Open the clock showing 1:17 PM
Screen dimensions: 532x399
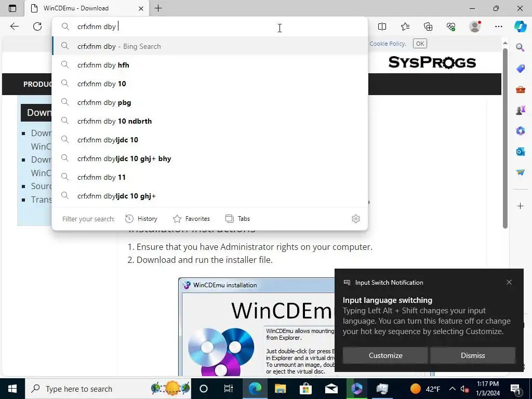487,389
